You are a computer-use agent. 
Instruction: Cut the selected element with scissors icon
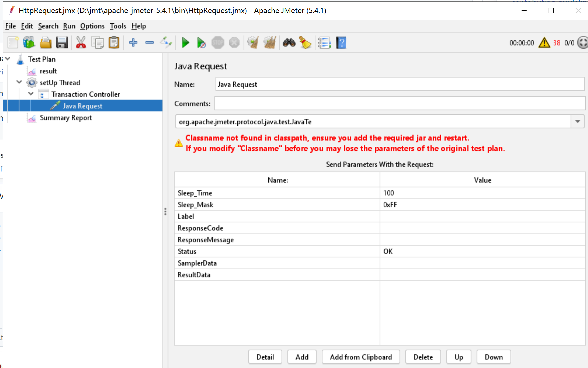pyautogui.click(x=80, y=42)
